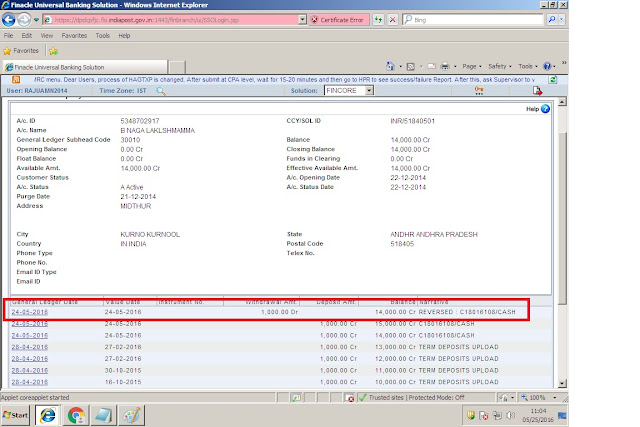This screenshot has width=640, height=427.
Task: Click the CCY/SOL ID value INR/51840501
Action: coord(412,121)
